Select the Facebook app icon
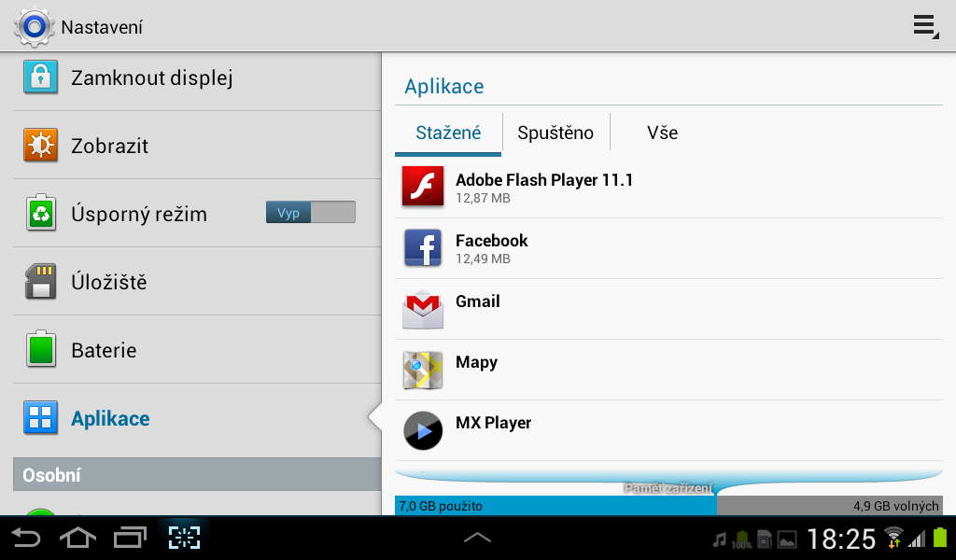Screen dimensions: 956x560 click(422, 248)
